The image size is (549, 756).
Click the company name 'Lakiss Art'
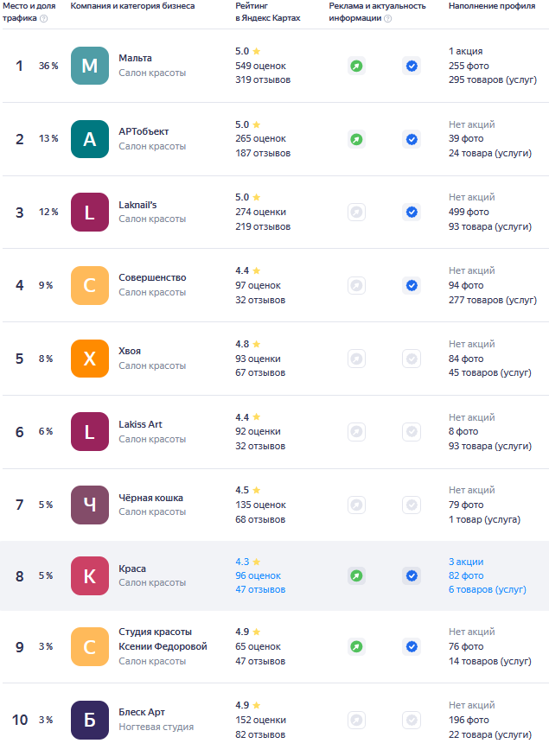click(x=140, y=424)
